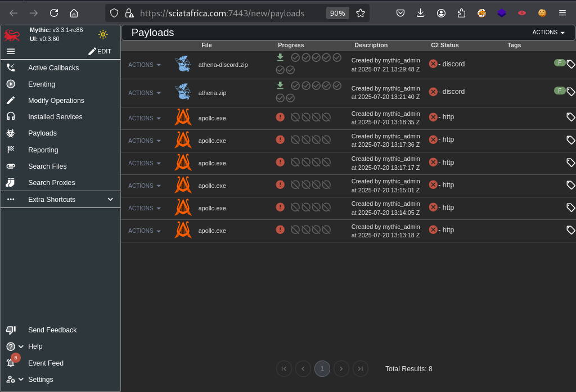
Task: Download the athena-discord.zip payload
Action: point(280,57)
